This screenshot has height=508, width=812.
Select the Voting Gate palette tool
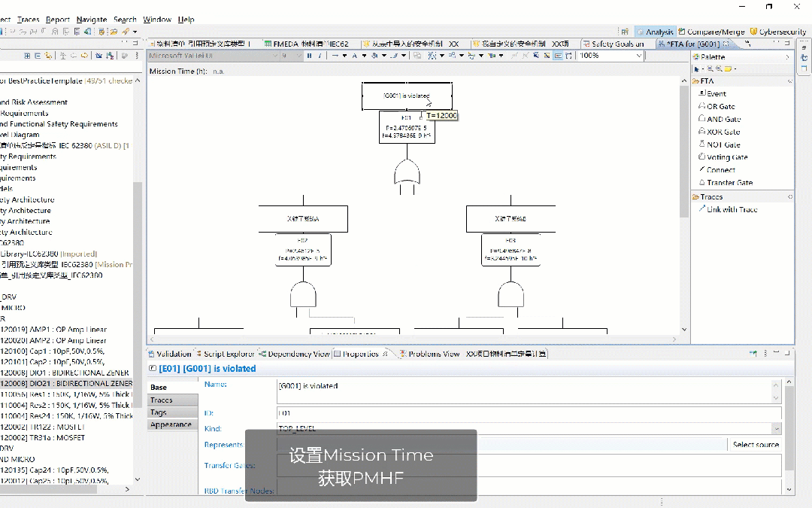(723, 157)
